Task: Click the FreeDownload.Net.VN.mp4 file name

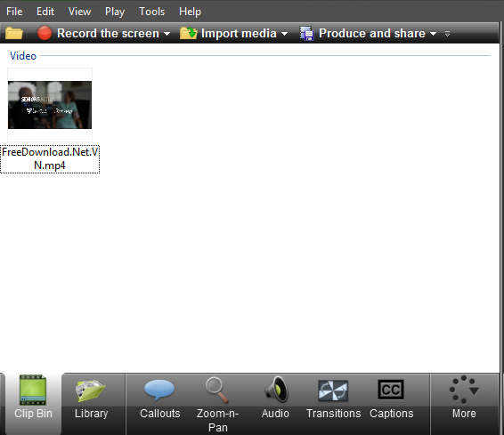Action: pyautogui.click(x=50, y=159)
